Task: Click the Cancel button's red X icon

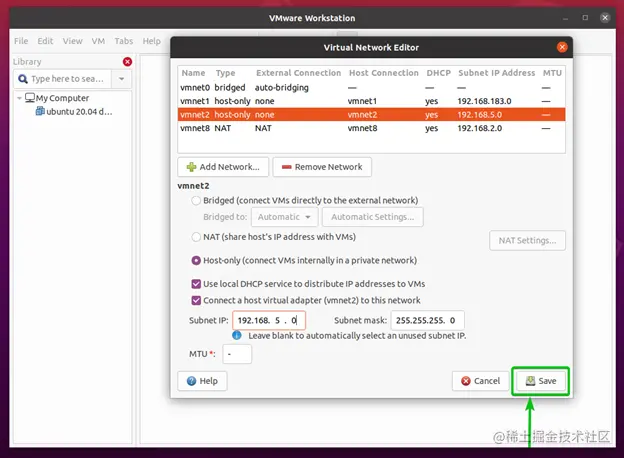Action: pyautogui.click(x=466, y=381)
